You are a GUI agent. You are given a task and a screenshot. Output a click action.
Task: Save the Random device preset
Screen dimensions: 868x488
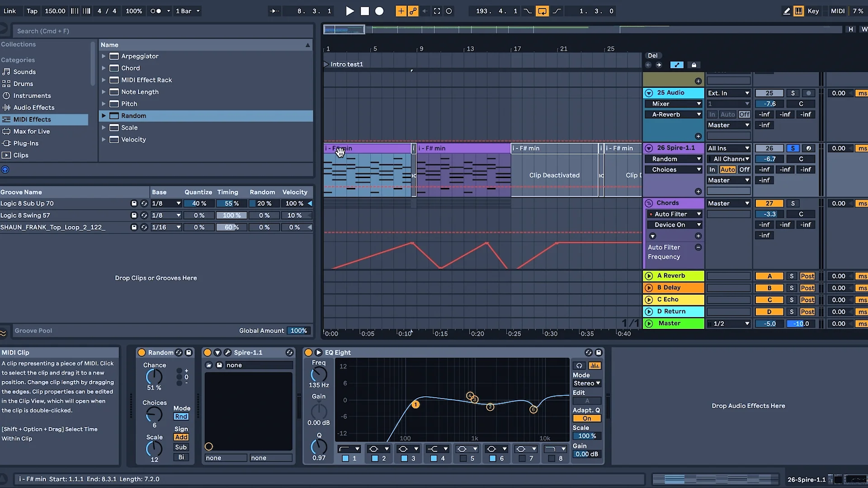189,352
